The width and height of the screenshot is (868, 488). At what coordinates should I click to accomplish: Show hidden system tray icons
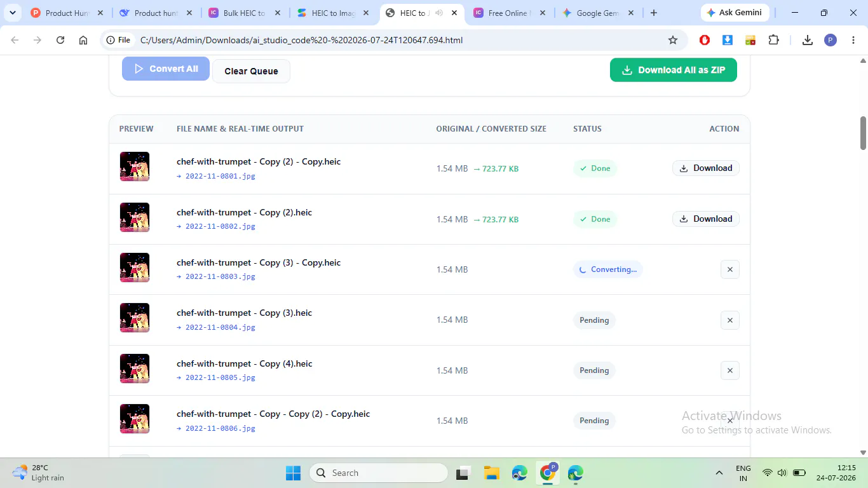(x=719, y=473)
